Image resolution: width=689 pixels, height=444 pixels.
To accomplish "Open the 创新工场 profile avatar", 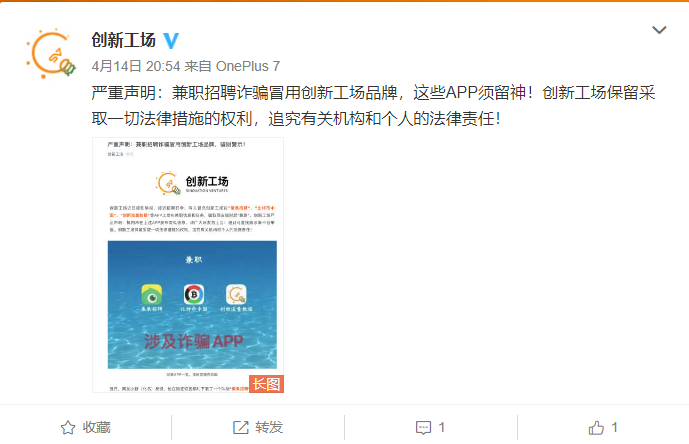I will [x=51, y=54].
